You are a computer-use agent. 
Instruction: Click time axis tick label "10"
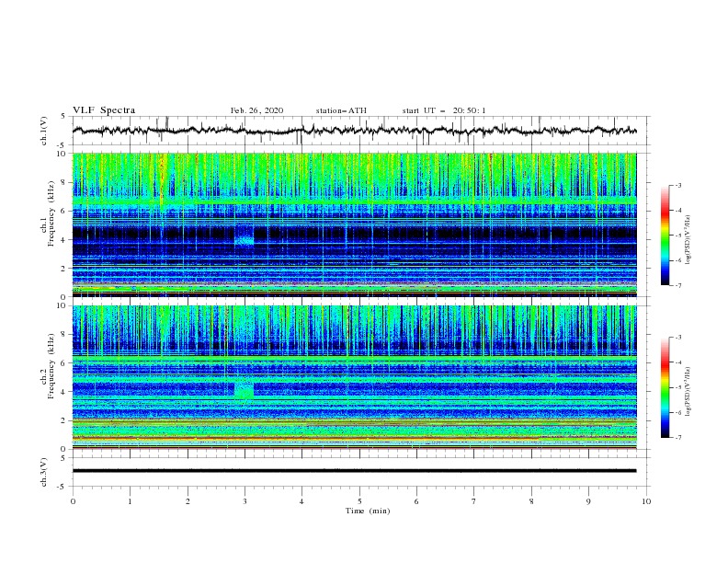coord(646,501)
